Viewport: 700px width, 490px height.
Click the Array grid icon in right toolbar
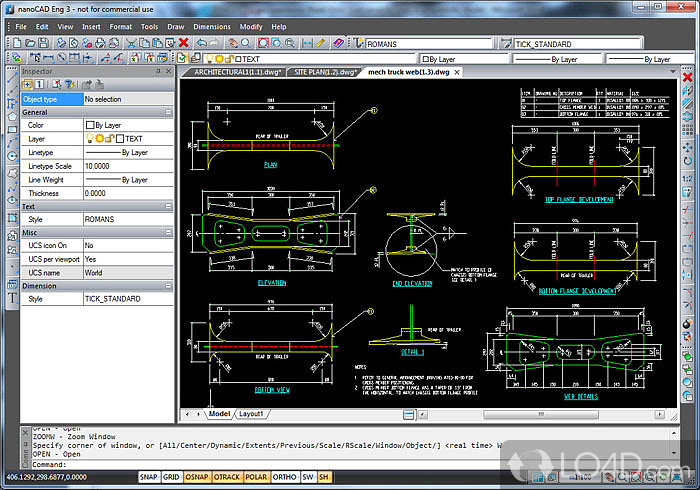pos(688,129)
